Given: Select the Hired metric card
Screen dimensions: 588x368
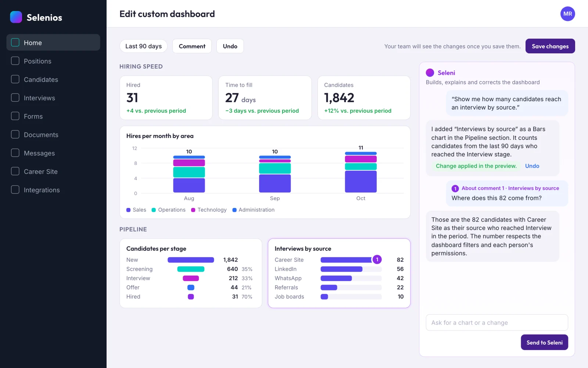Looking at the screenshot, I should [166, 98].
